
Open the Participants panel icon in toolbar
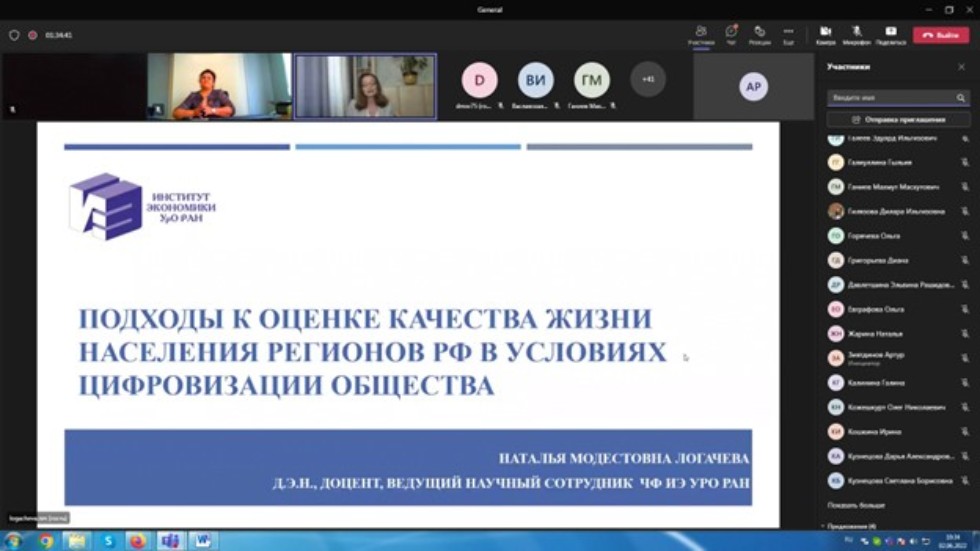point(701,34)
